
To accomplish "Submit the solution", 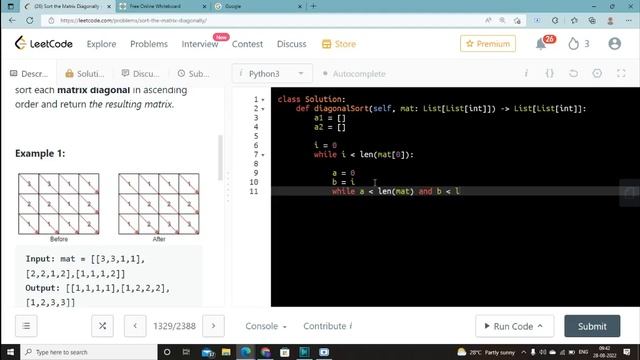I will [x=592, y=326].
